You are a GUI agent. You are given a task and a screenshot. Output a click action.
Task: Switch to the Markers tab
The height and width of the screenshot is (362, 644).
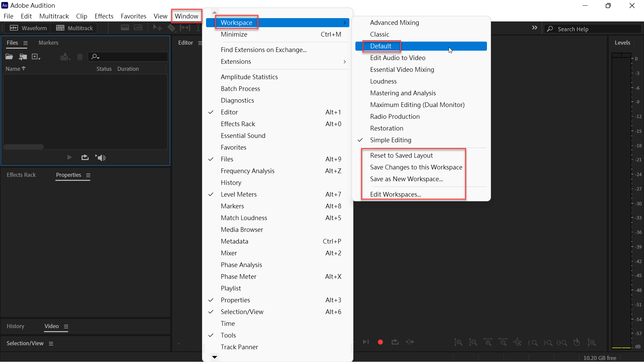click(48, 43)
